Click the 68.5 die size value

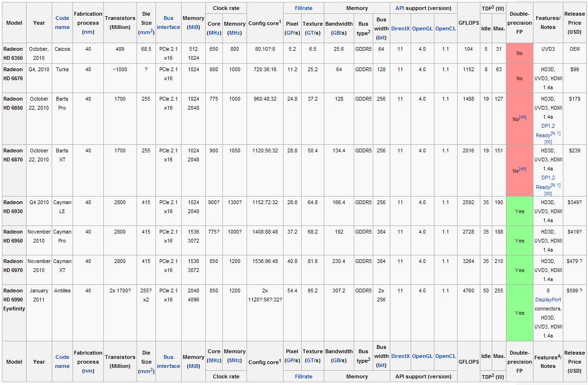[146, 49]
